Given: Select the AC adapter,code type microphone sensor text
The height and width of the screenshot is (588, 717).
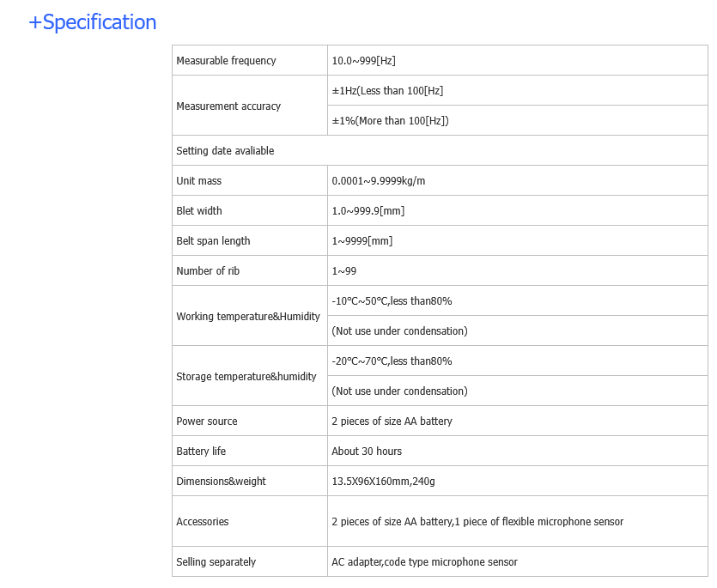Looking at the screenshot, I should [424, 562].
